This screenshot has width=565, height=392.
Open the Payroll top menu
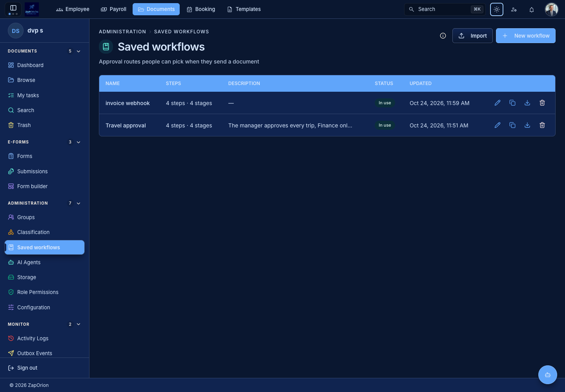tap(114, 9)
